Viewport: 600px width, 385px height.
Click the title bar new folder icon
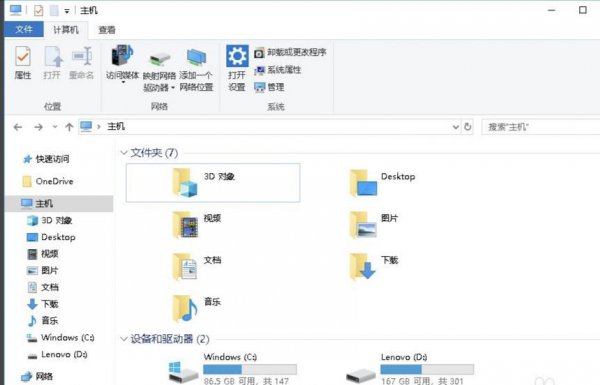[54, 10]
